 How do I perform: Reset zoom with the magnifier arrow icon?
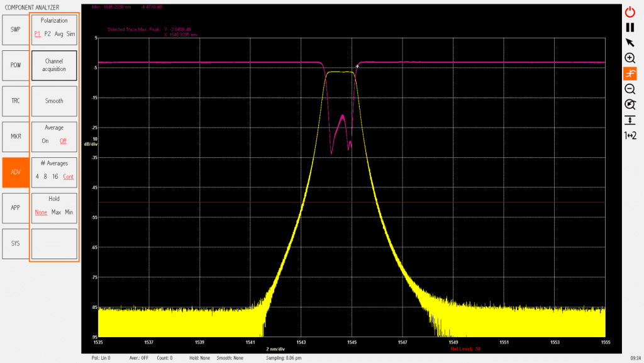pos(630,104)
